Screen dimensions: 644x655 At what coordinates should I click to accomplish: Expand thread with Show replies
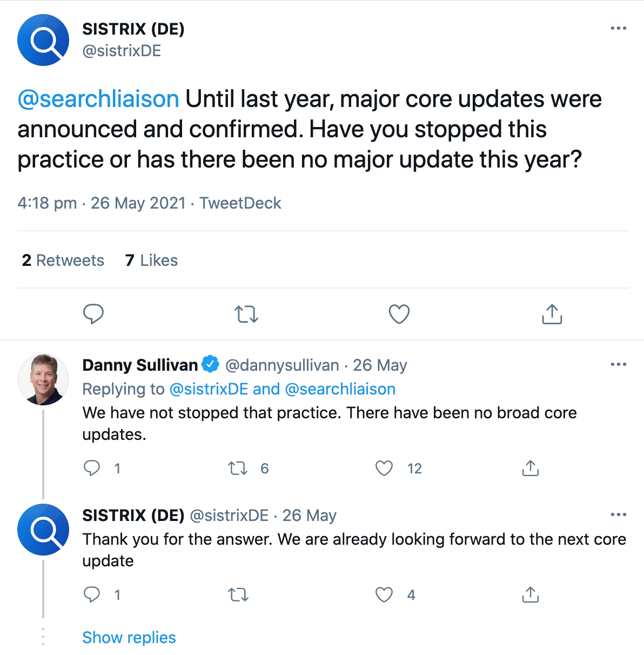point(129,638)
